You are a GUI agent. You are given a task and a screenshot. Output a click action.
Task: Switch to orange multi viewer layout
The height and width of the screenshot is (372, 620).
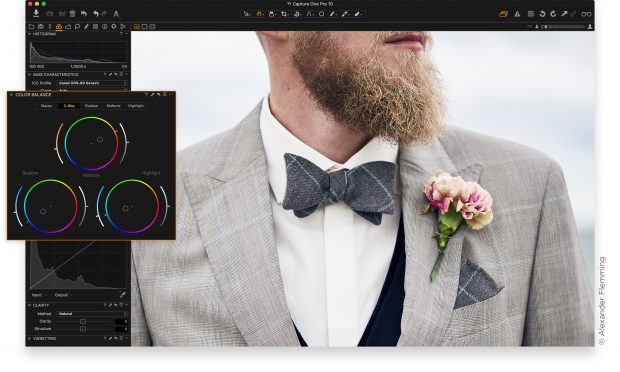point(136,26)
